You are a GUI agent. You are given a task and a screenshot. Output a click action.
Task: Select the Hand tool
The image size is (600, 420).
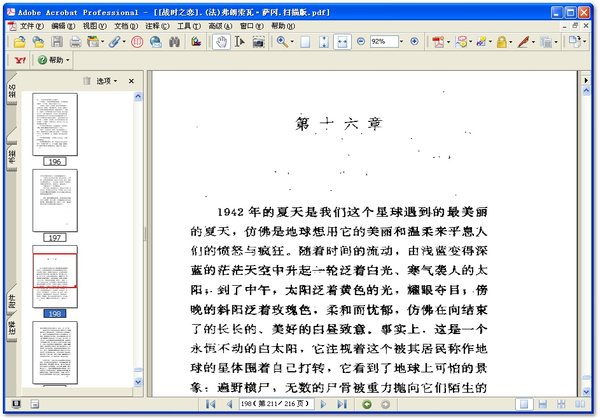(221, 42)
